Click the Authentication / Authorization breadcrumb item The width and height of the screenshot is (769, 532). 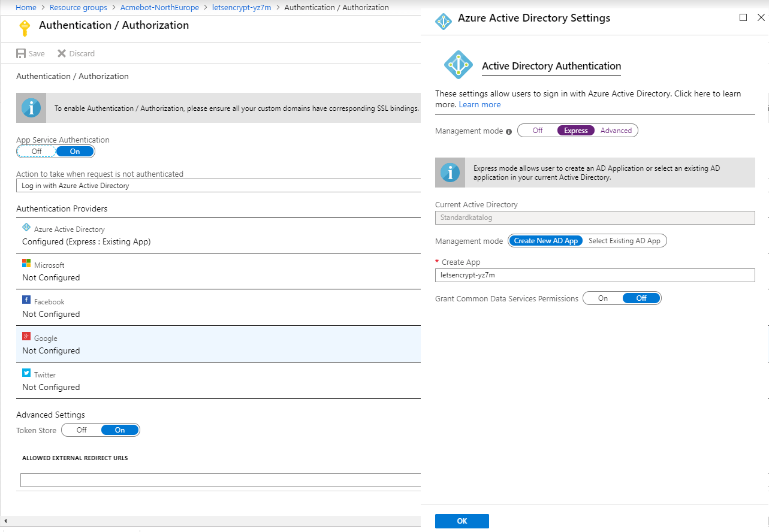(336, 8)
